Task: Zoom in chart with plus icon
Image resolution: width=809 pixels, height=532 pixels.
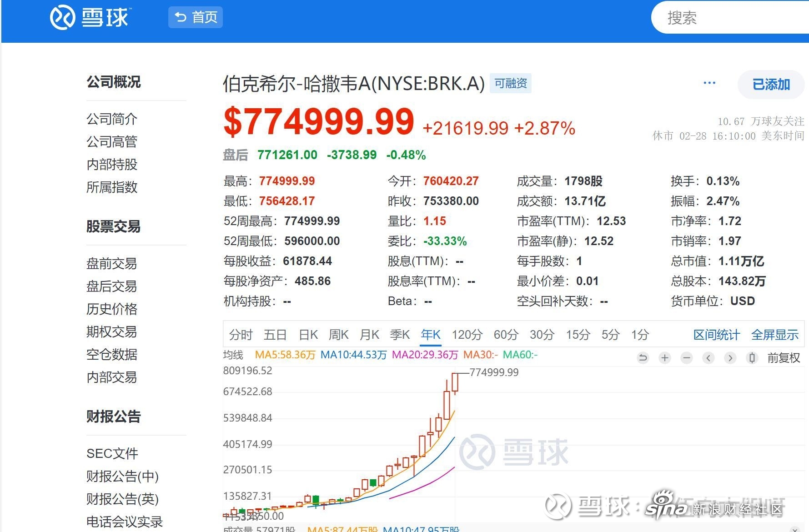Action: (665, 358)
